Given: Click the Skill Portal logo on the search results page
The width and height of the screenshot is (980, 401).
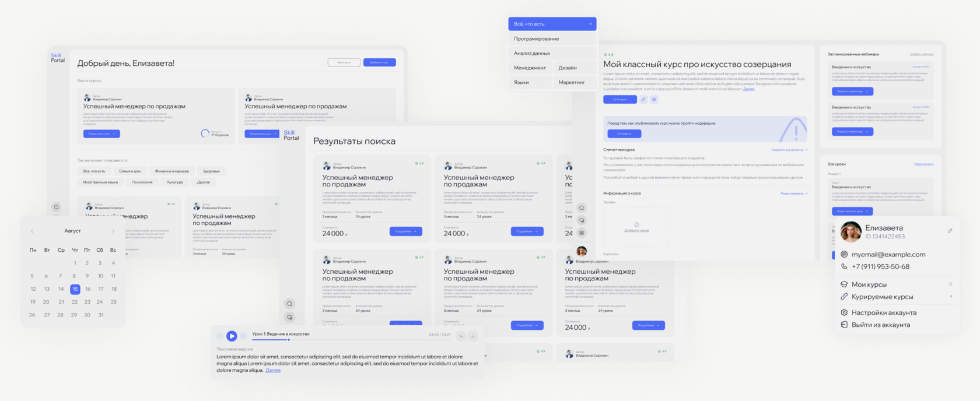Looking at the screenshot, I should pyautogui.click(x=290, y=135).
